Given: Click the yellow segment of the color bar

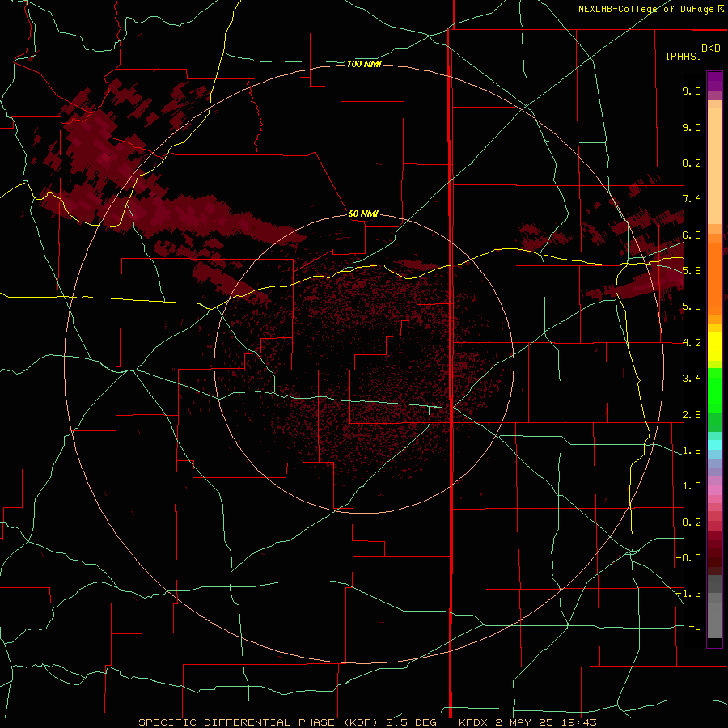Looking at the screenshot, I should (714, 346).
